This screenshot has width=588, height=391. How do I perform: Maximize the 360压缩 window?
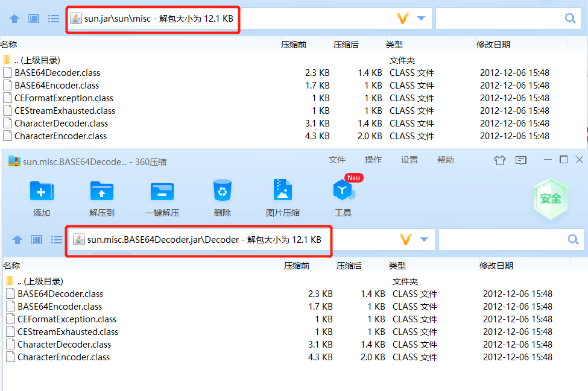563,160
